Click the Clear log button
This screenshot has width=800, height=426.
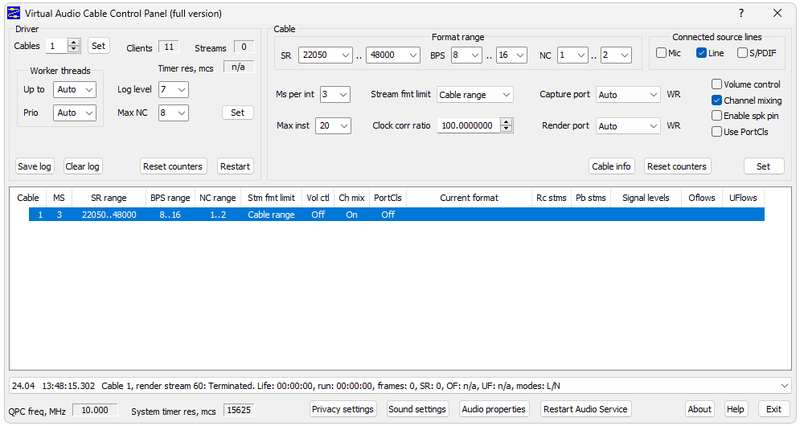[82, 166]
